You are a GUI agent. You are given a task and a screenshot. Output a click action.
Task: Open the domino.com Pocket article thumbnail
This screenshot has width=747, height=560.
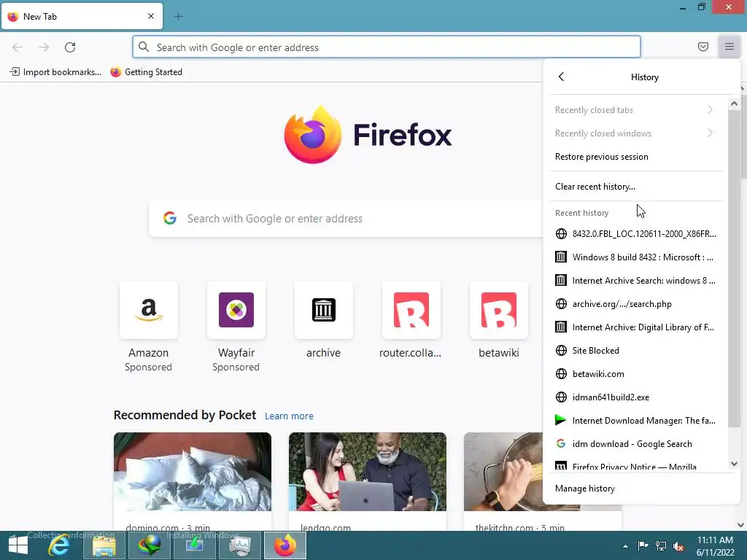pyautogui.click(x=193, y=472)
